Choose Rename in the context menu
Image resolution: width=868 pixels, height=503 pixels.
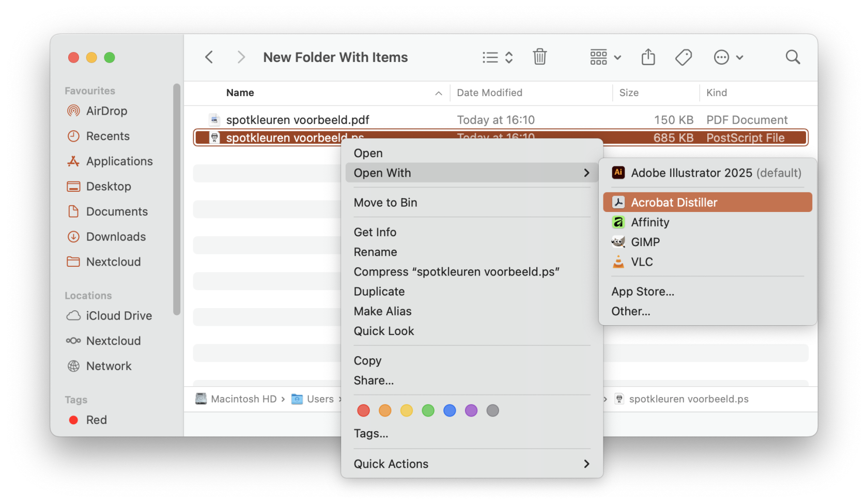(375, 252)
